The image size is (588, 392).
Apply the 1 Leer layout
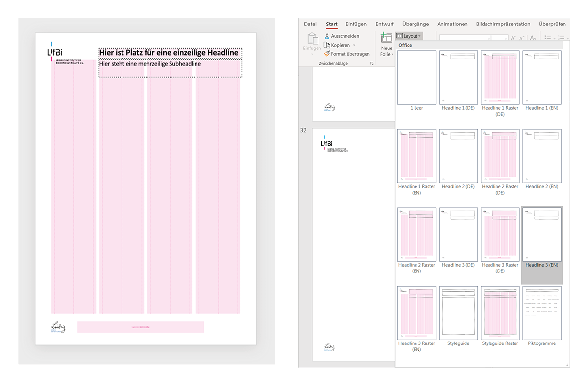[416, 77]
